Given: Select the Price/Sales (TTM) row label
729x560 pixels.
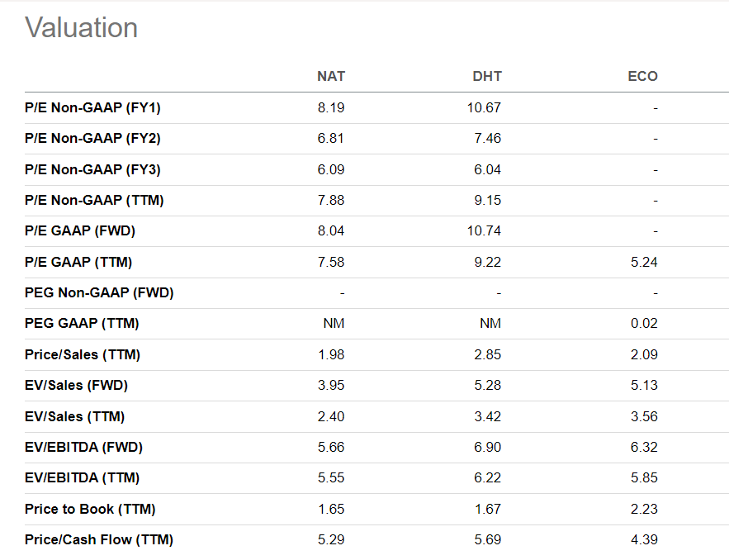Looking at the screenshot, I should pos(83,355).
